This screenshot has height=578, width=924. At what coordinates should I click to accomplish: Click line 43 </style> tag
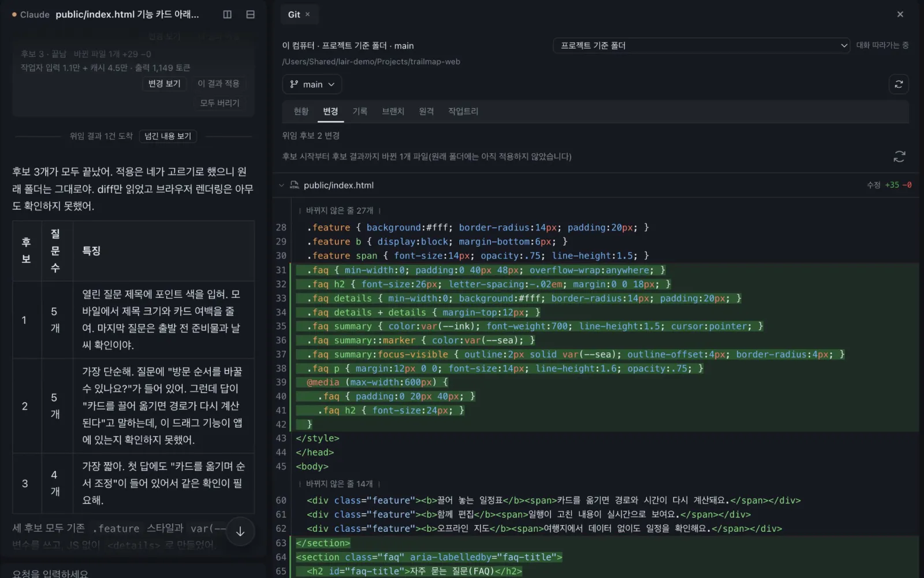click(318, 438)
